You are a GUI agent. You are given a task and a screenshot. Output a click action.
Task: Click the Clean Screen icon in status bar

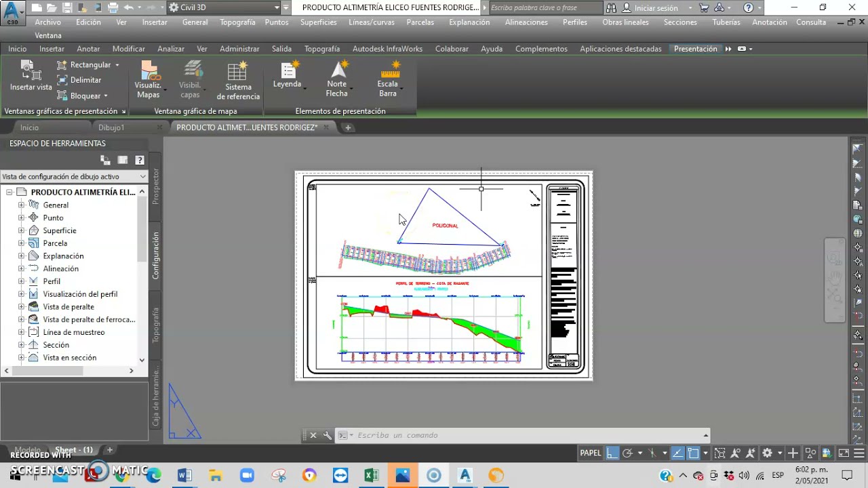coord(844,453)
